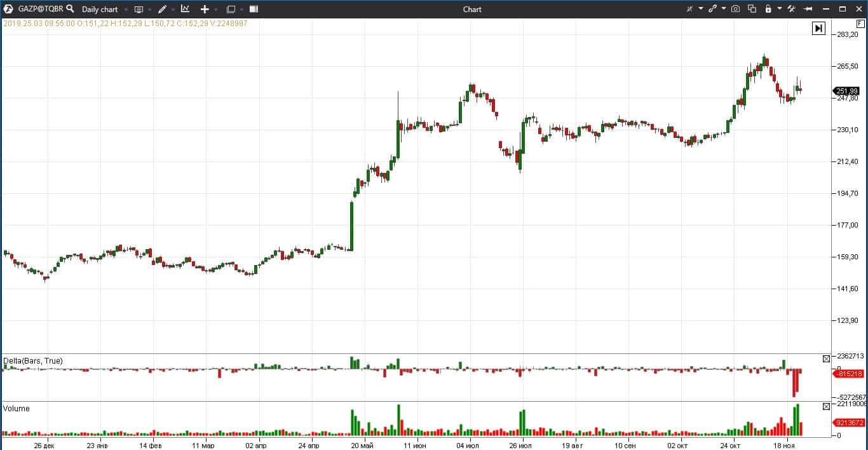Open the dropdown next to the link icon
The width and height of the screenshot is (868, 450).
[724, 9]
